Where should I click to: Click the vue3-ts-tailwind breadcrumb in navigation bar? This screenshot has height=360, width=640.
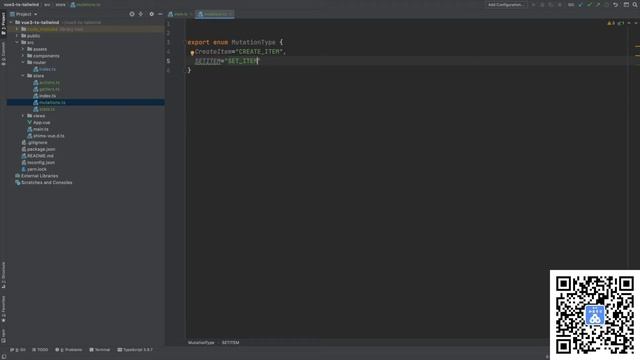pyautogui.click(x=21, y=4)
